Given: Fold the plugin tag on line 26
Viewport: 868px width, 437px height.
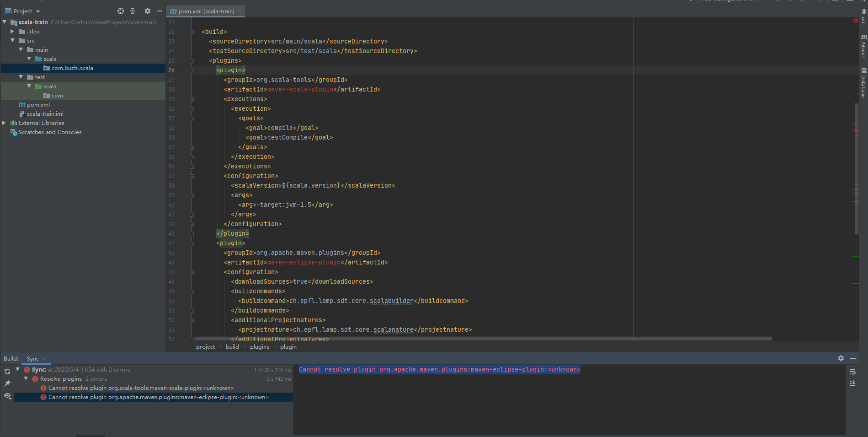Looking at the screenshot, I should coord(192,70).
